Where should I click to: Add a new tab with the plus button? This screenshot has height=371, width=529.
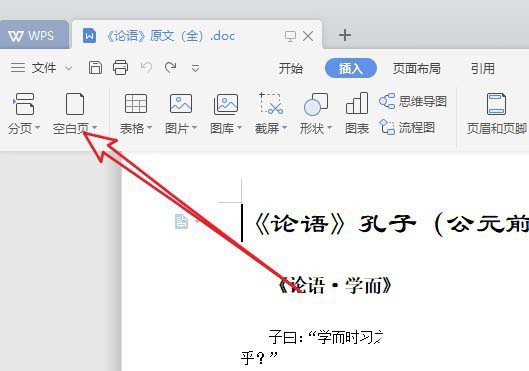point(345,35)
